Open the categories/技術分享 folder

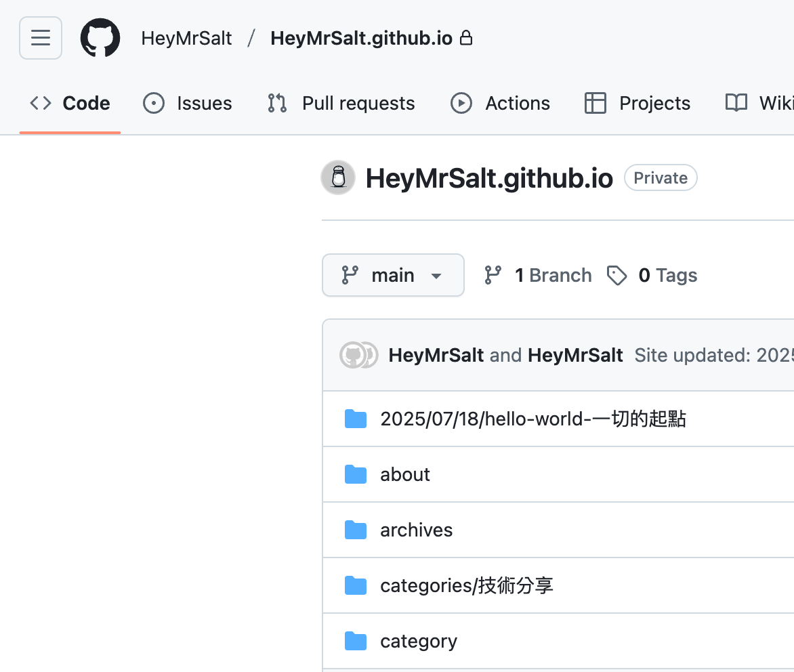466,585
